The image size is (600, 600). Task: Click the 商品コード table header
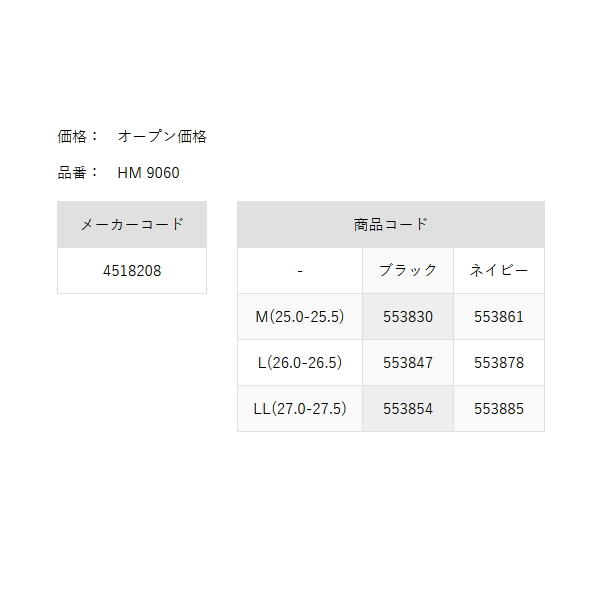pyautogui.click(x=390, y=224)
